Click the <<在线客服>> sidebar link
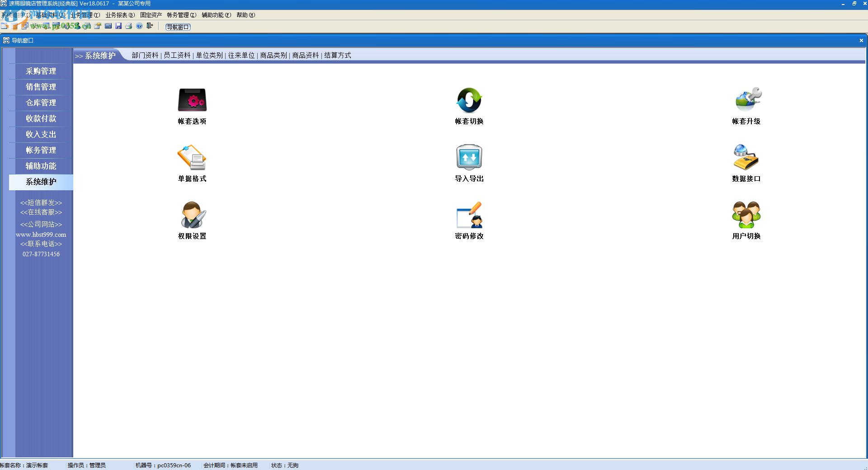Image resolution: width=868 pixels, height=470 pixels. (41, 212)
